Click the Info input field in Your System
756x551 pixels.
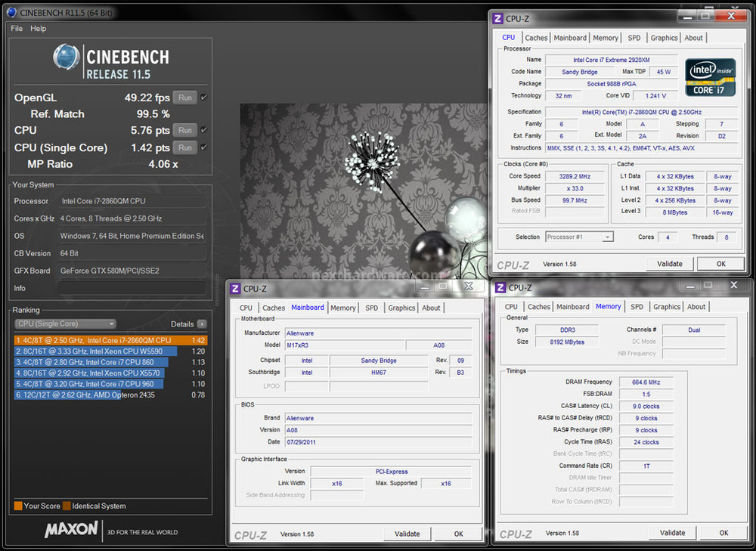(x=132, y=288)
